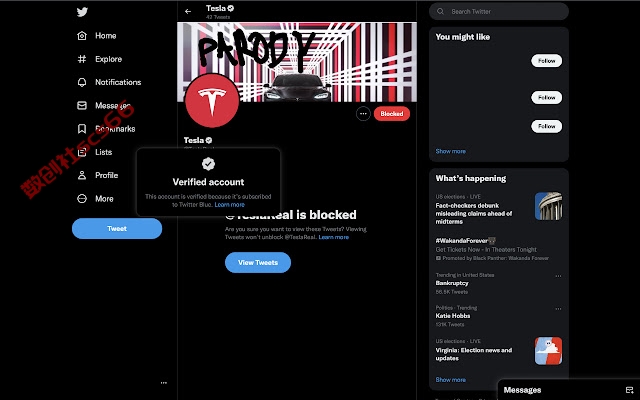Open Notifications bell icon
The height and width of the screenshot is (400, 640).
pyautogui.click(x=82, y=82)
